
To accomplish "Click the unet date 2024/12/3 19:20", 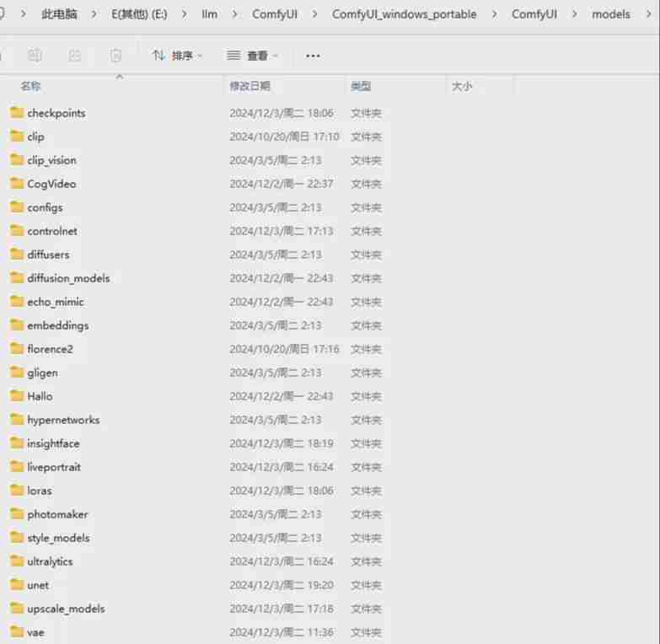I will coord(282,585).
